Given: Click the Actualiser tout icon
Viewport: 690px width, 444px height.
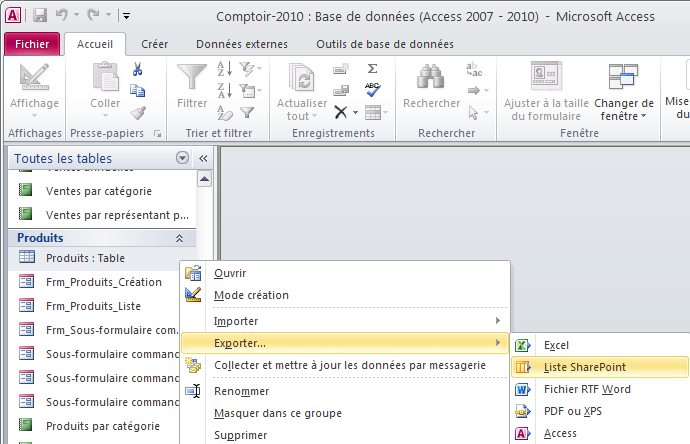Looking at the screenshot, I should pos(299,78).
